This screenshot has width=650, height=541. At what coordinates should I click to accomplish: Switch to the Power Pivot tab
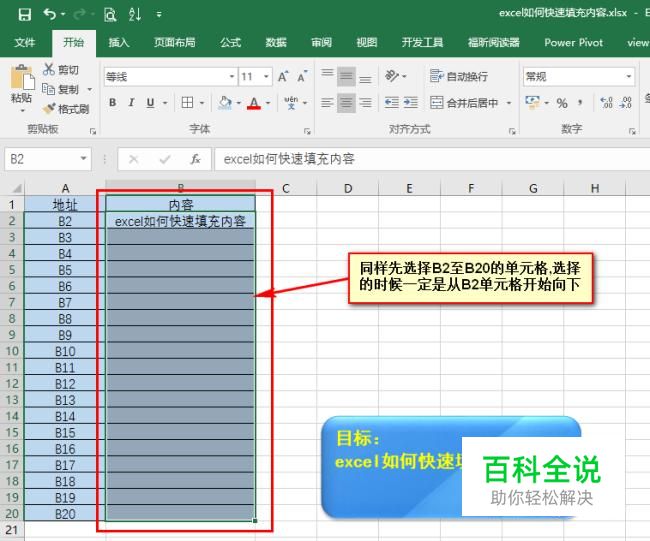[x=573, y=42]
